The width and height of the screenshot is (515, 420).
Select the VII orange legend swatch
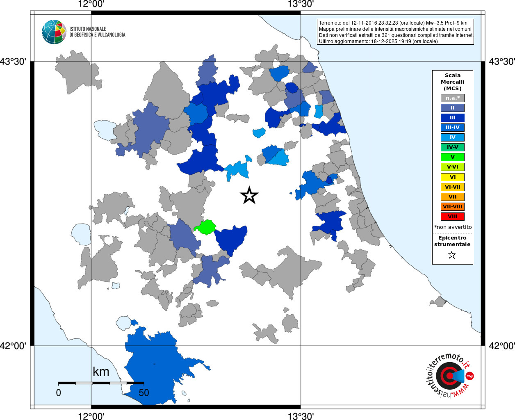click(x=452, y=197)
